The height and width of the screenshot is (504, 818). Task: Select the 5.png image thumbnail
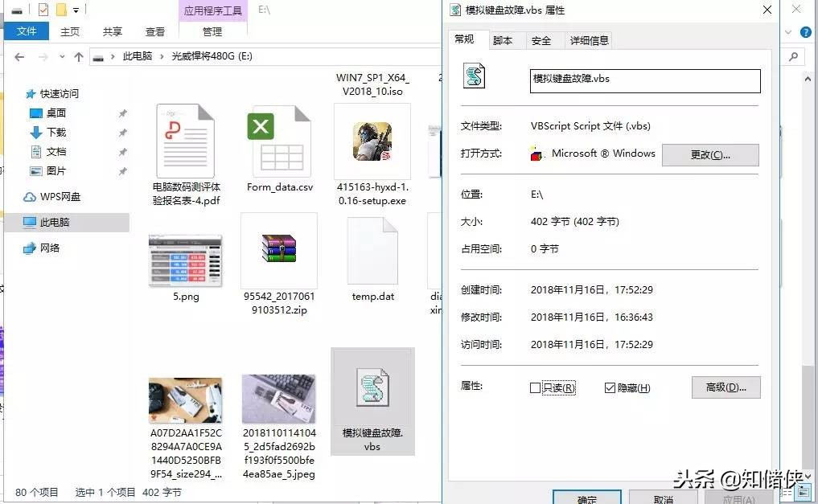point(186,261)
